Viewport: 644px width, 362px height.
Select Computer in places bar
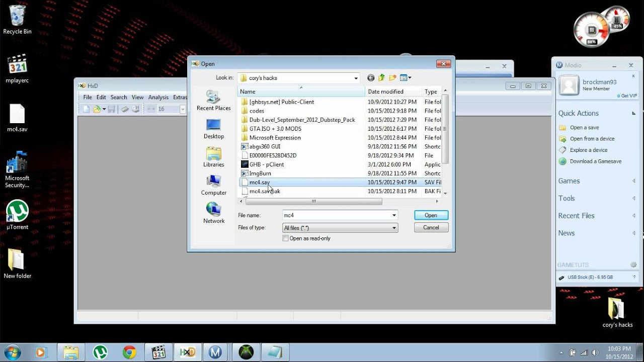[x=213, y=186]
